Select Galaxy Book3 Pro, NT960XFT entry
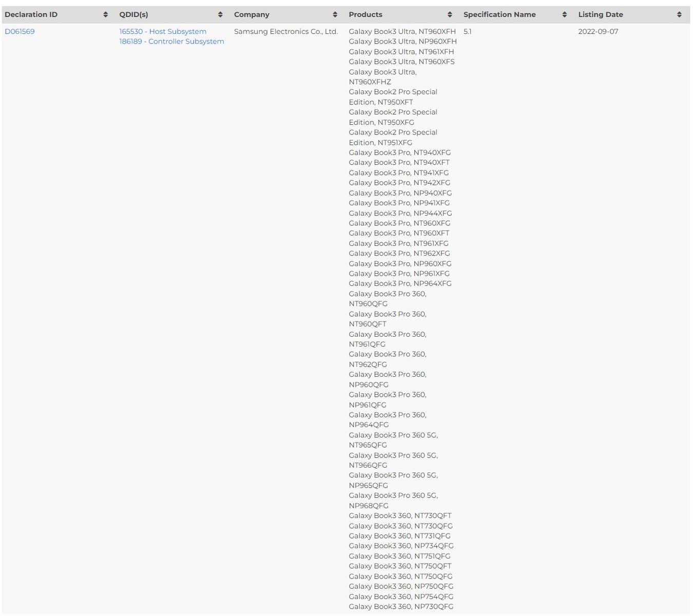 [399, 233]
